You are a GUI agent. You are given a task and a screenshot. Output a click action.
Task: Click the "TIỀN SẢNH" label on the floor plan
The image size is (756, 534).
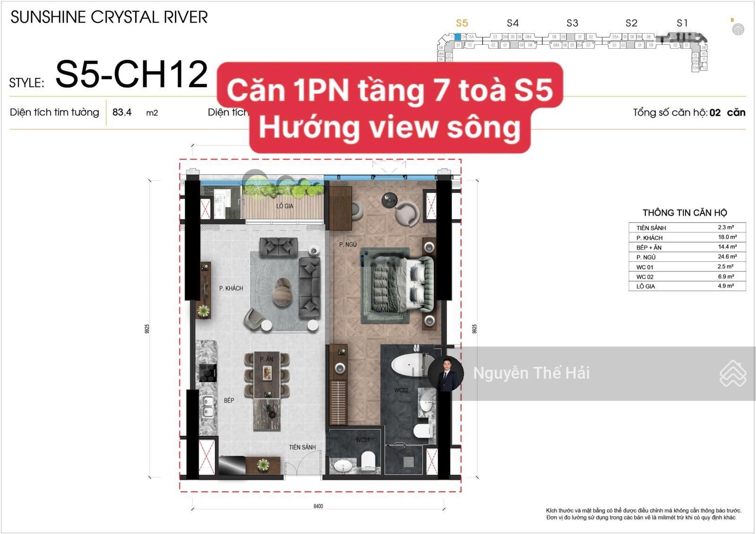point(302,447)
